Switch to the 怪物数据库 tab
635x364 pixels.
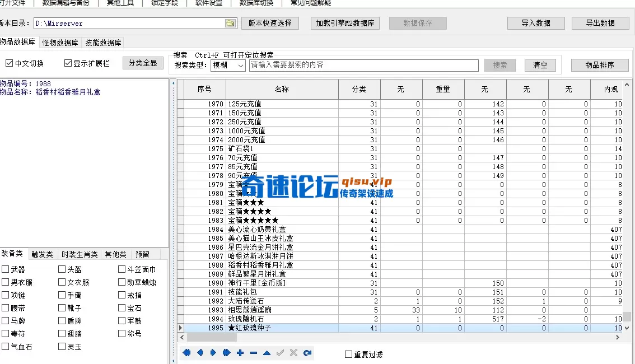pyautogui.click(x=59, y=41)
